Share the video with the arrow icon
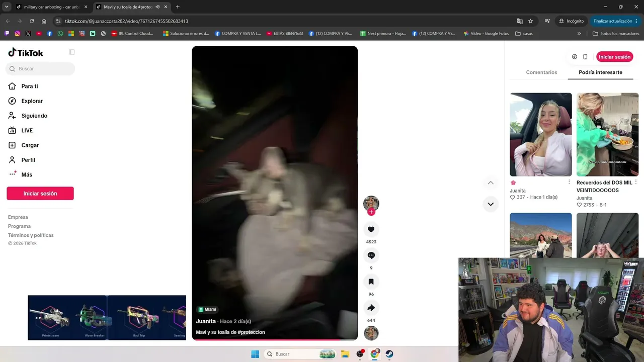Image resolution: width=644 pixels, height=362 pixels. click(x=371, y=308)
